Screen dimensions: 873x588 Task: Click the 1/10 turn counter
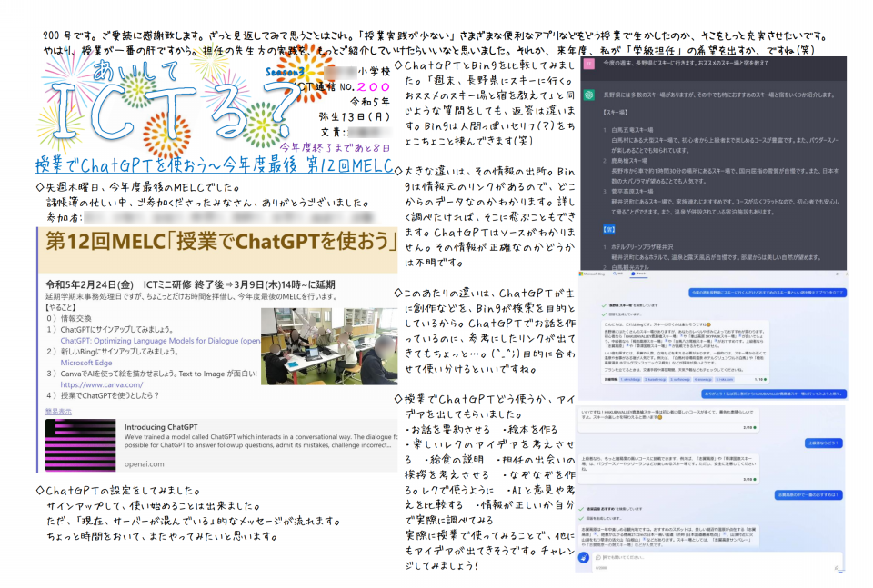coord(760,379)
